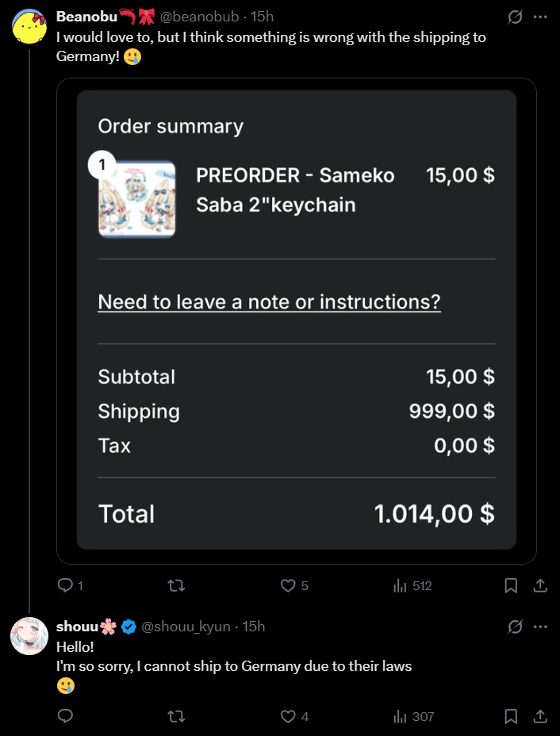Open the @shouu_kyun handle link

186,627
